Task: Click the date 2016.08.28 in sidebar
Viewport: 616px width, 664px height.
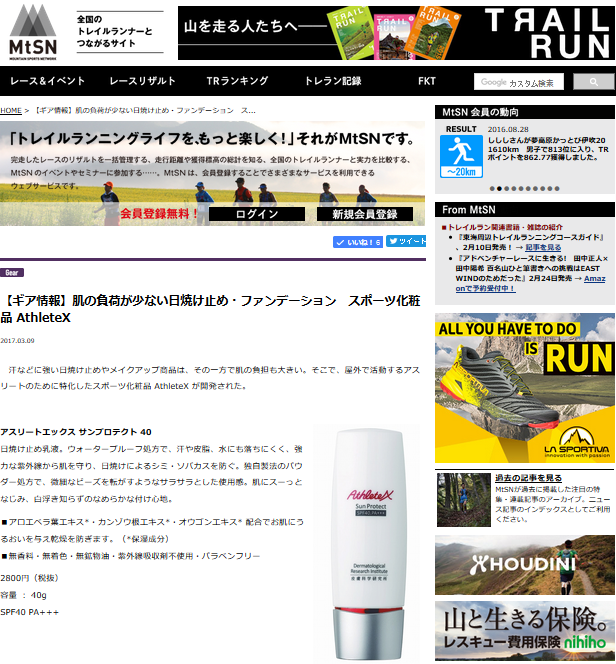Action: click(508, 129)
